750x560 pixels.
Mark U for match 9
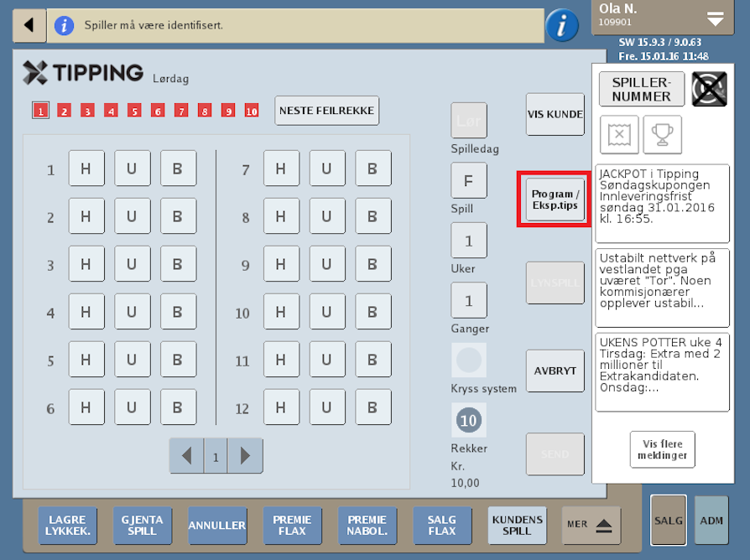(327, 264)
